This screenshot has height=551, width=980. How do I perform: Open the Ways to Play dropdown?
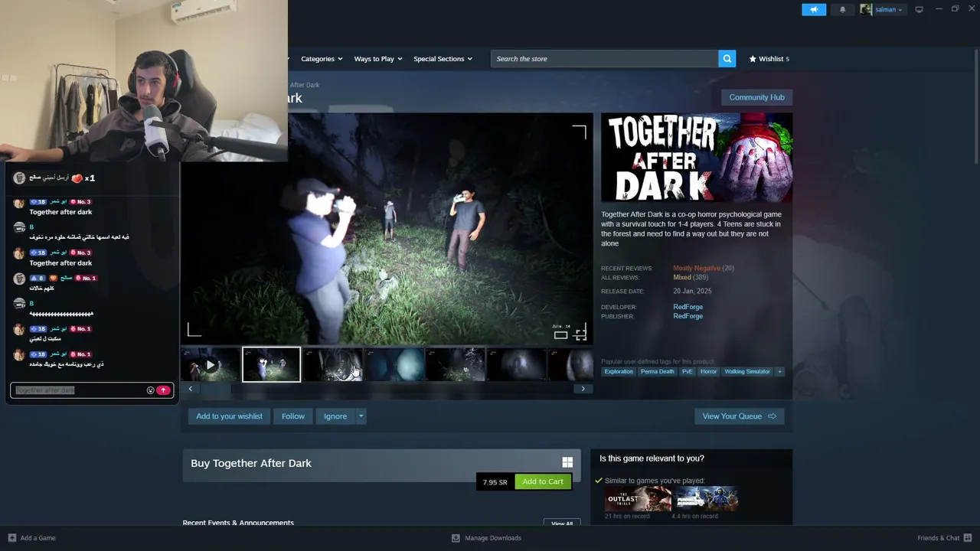point(378,59)
